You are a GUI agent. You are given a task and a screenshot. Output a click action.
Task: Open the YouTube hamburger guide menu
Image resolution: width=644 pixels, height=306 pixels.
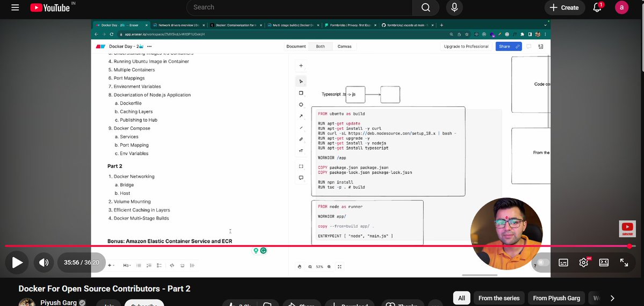coord(15,8)
